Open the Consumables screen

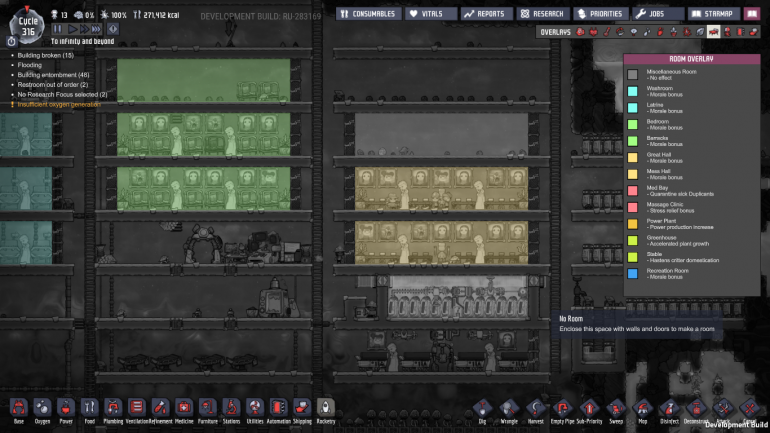click(369, 14)
